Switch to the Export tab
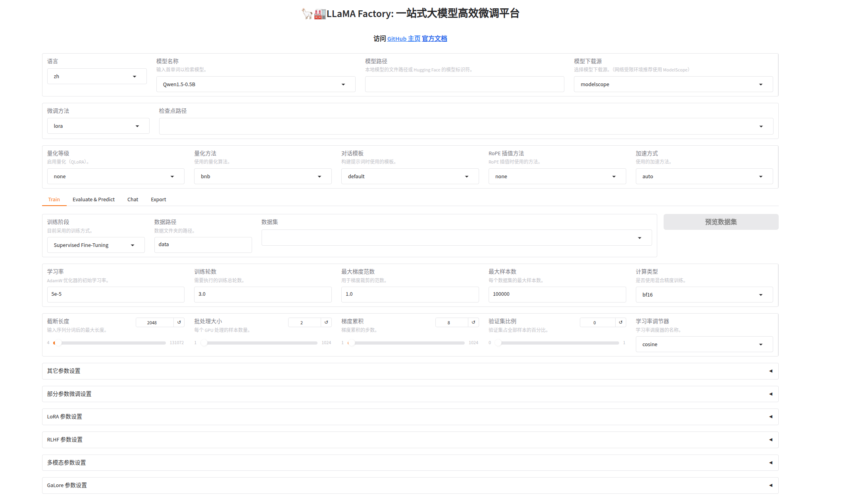The width and height of the screenshot is (868, 499). tap(158, 200)
